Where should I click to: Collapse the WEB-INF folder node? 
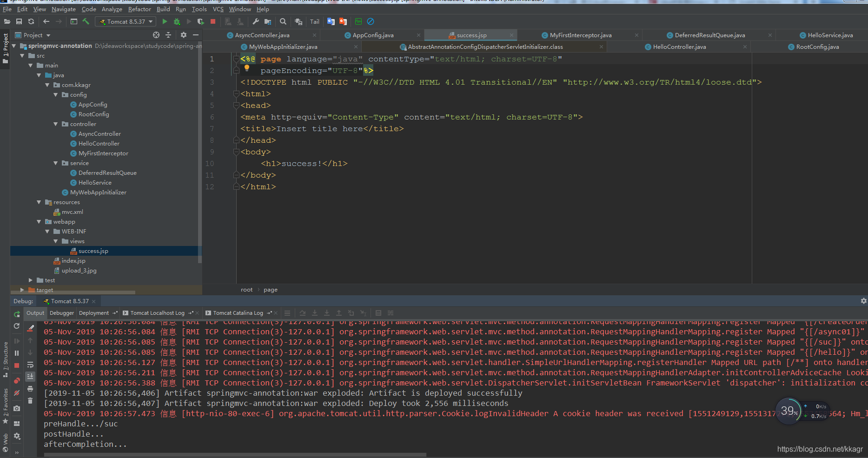(x=47, y=232)
